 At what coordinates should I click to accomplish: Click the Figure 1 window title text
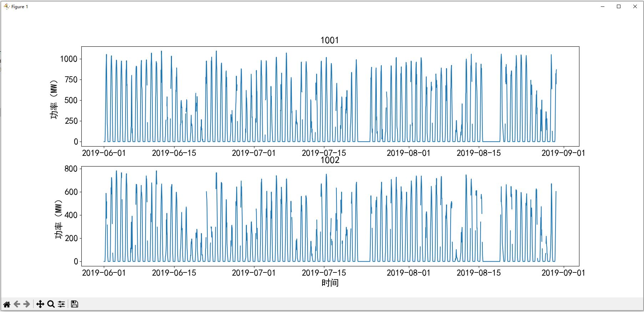pyautogui.click(x=20, y=6)
